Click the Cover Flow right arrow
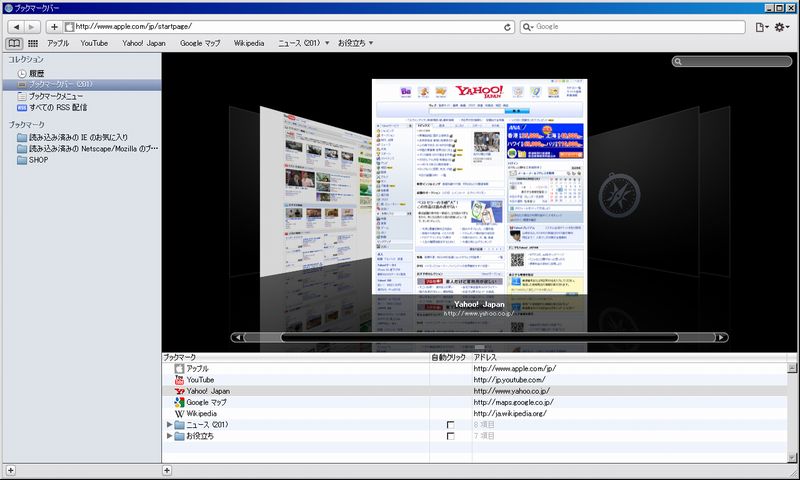 721,337
